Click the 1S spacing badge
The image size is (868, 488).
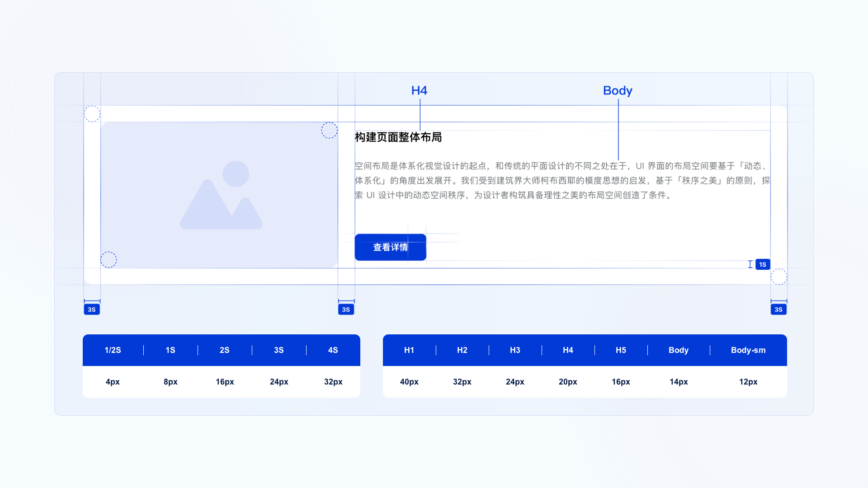click(763, 264)
